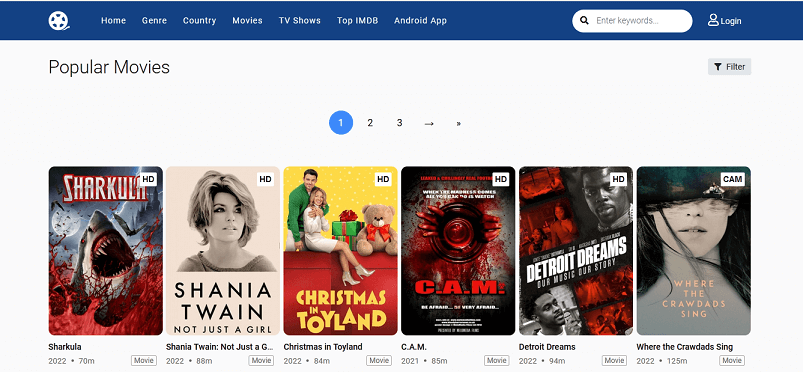Open Android App page
803x372 pixels.
tap(420, 20)
